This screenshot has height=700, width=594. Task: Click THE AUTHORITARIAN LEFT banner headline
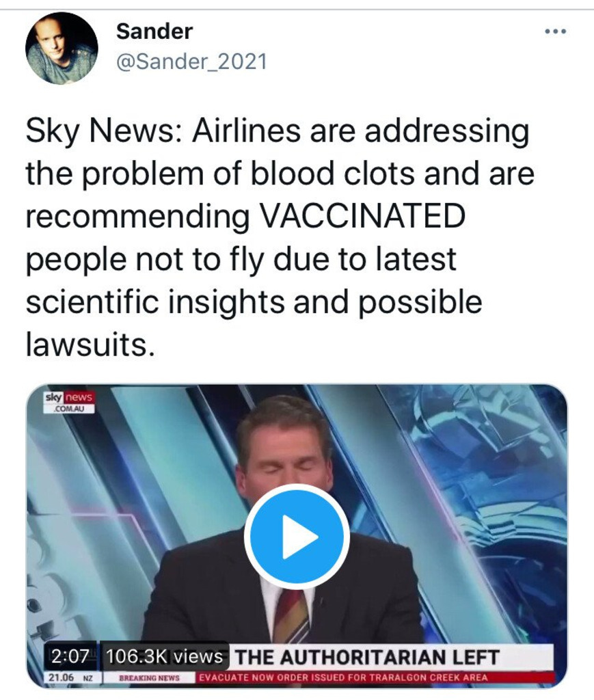point(367,658)
